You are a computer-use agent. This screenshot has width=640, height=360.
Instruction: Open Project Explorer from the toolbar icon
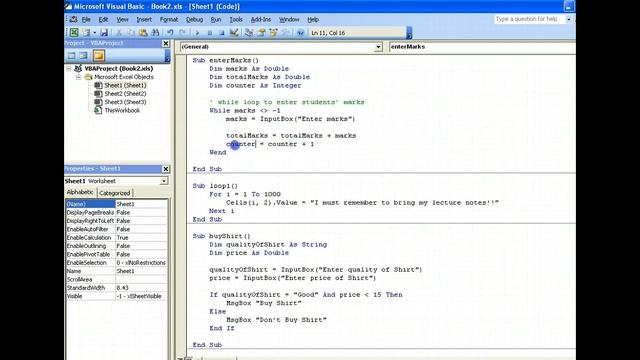(x=249, y=33)
